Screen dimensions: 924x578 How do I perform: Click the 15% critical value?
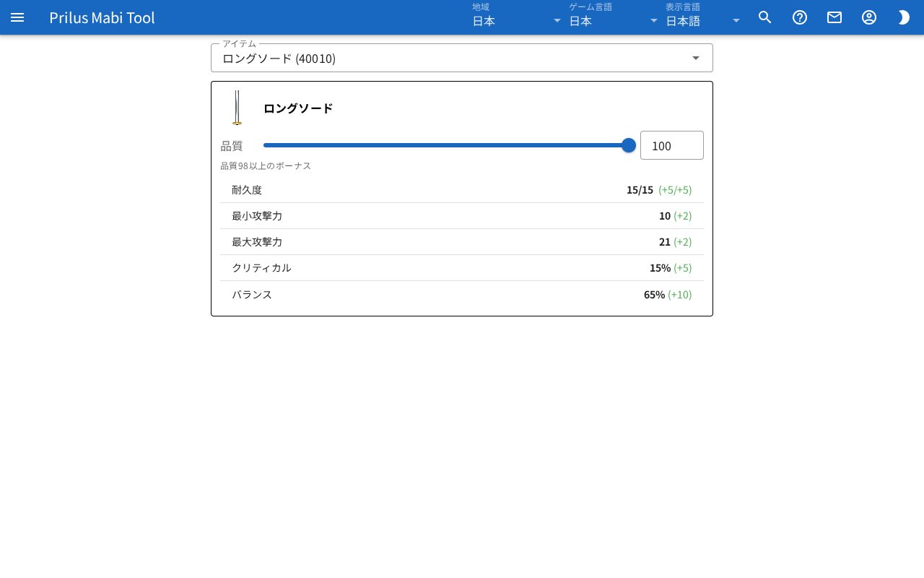pyautogui.click(x=660, y=268)
